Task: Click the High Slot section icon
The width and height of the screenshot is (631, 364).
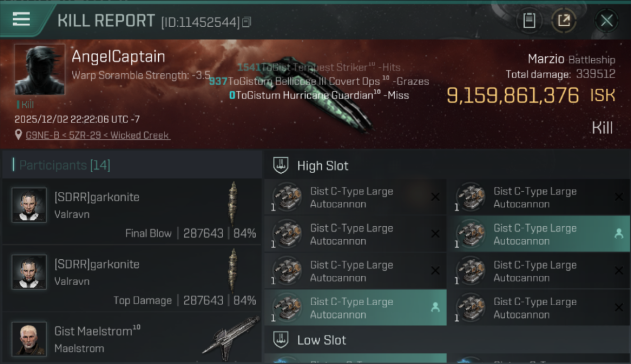Action: point(281,165)
